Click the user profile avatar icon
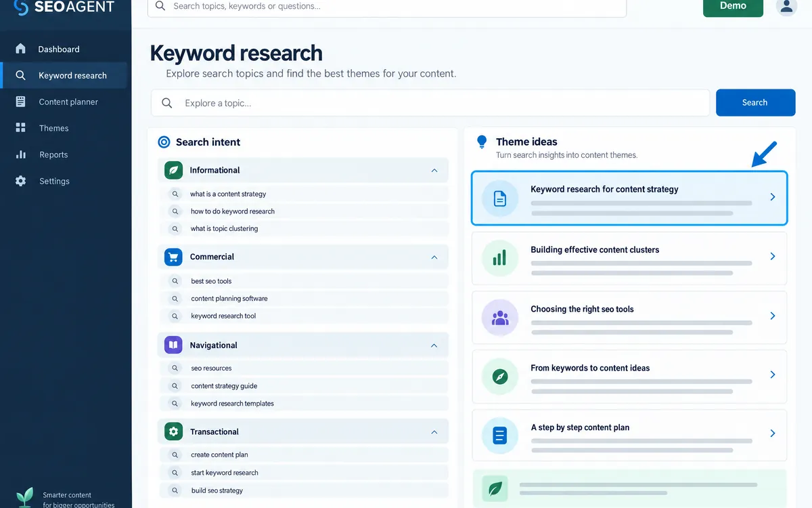 pos(786,7)
